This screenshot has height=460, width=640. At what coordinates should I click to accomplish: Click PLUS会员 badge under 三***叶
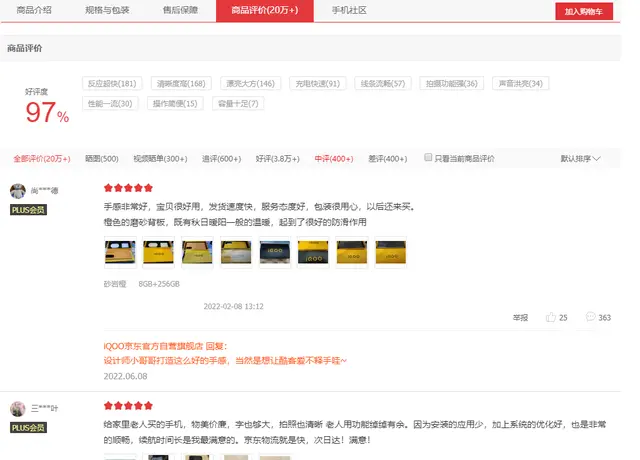[28, 428]
